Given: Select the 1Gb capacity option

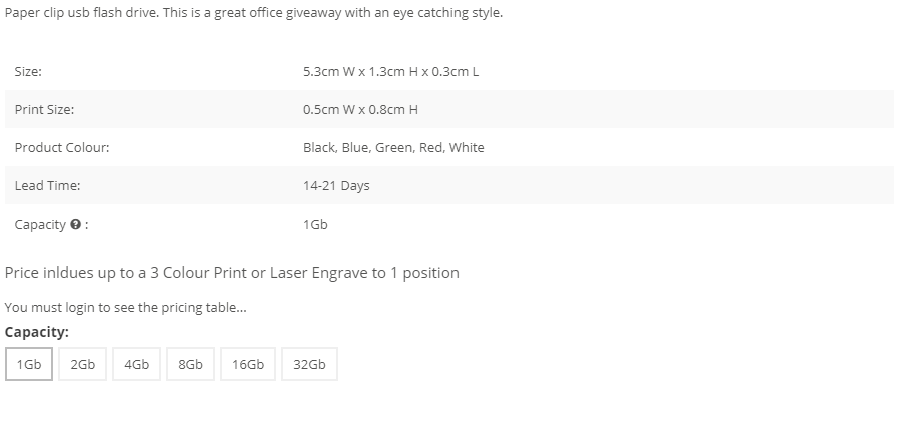Looking at the screenshot, I should coord(29,364).
